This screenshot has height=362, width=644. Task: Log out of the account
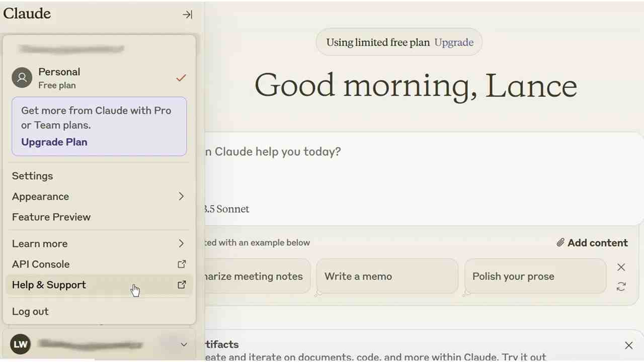point(99,312)
